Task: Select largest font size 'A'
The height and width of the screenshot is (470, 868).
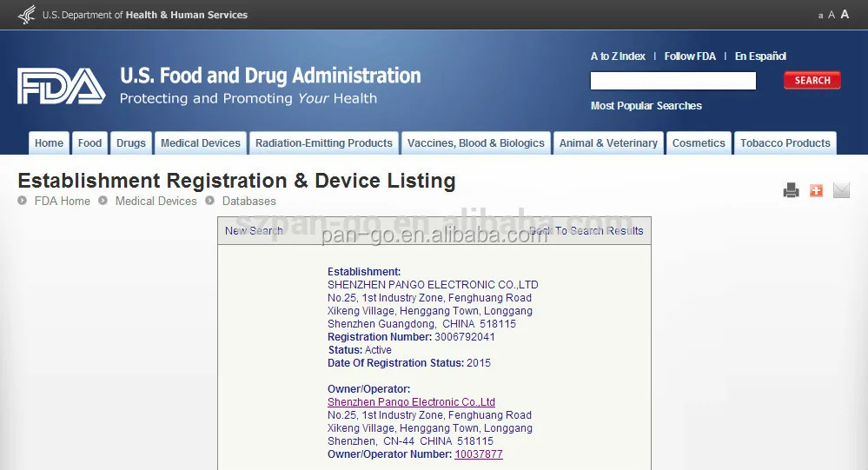Action: 845,15
